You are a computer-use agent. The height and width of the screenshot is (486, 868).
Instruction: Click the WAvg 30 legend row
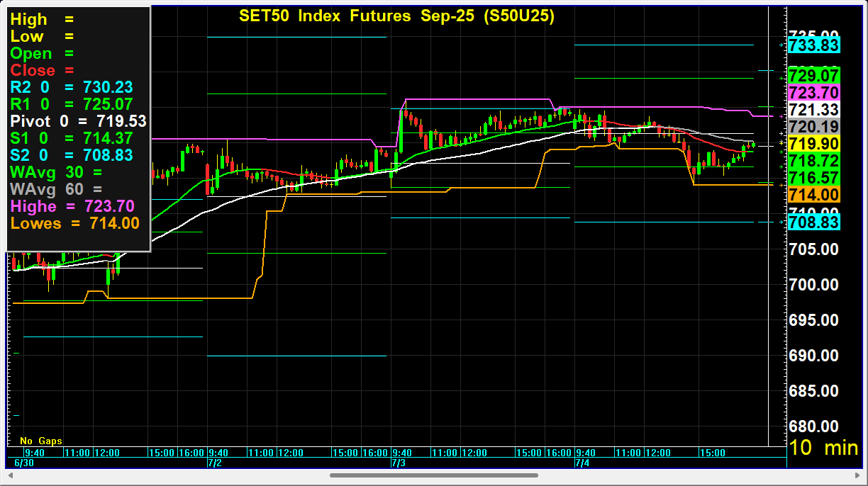pos(56,172)
